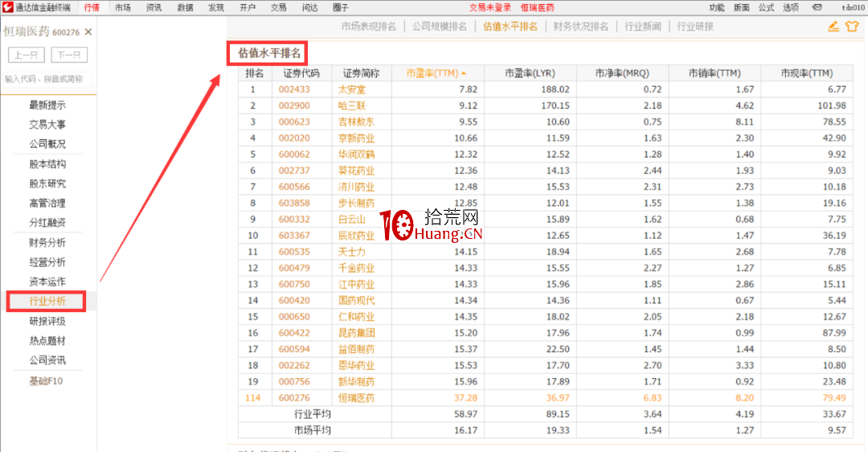Viewport: 868px width, 452px height.
Task: Click the 排名 column header
Action: coord(255,73)
